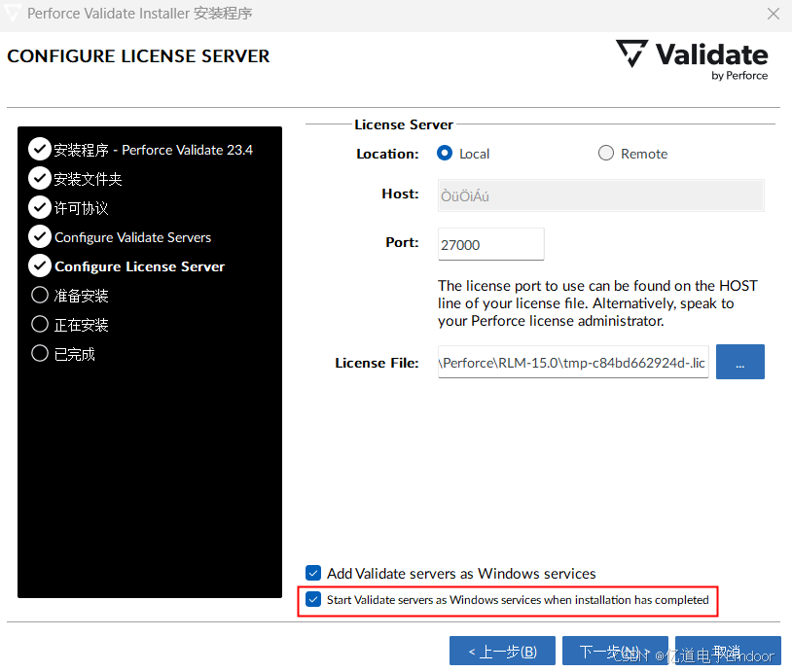
Task: Click the 取消 button
Action: (x=728, y=651)
